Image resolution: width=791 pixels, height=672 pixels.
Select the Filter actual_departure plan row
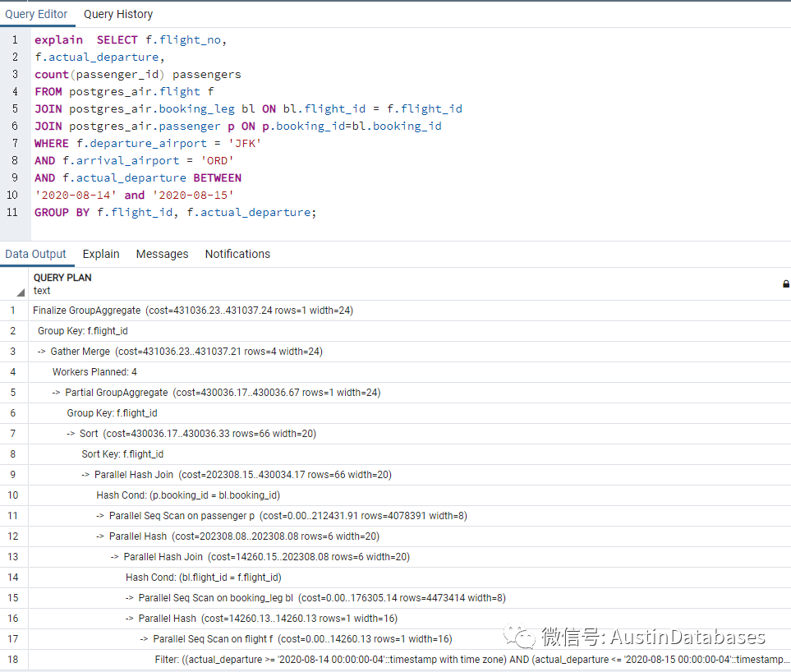coord(410,660)
